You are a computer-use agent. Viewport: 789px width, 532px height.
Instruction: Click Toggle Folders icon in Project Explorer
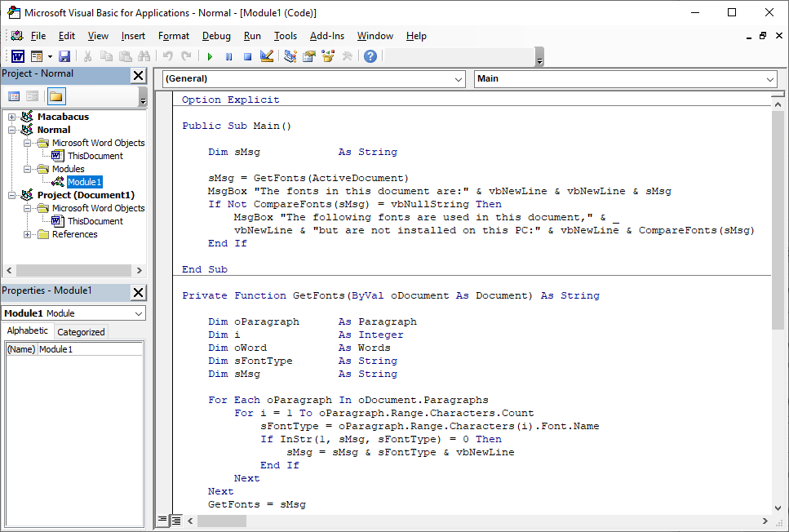[56, 95]
